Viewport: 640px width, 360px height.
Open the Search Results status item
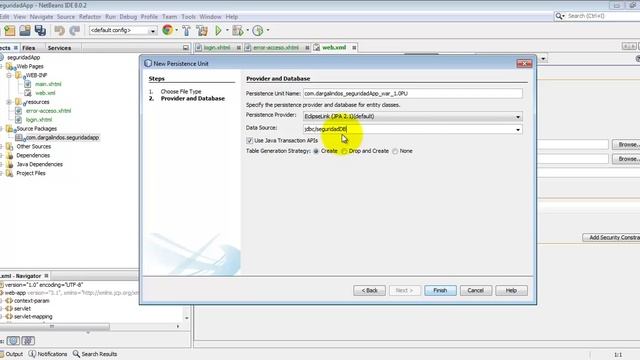95,354
